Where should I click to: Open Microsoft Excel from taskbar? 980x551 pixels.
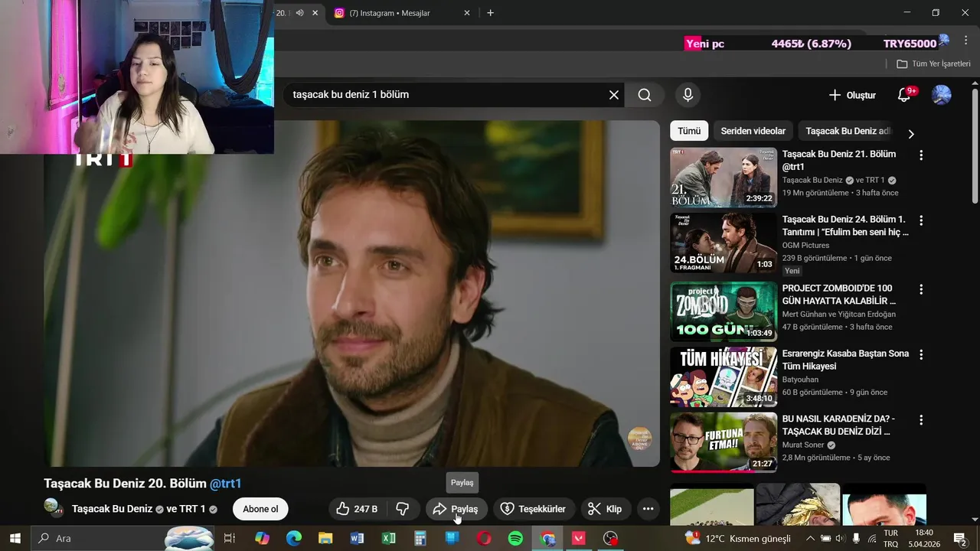389,538
